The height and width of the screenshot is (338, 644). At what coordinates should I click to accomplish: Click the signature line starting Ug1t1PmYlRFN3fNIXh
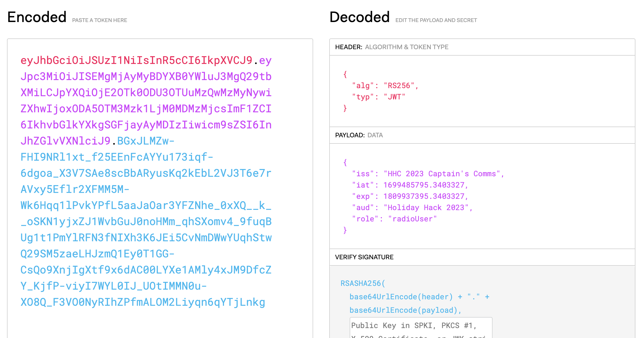(146, 238)
